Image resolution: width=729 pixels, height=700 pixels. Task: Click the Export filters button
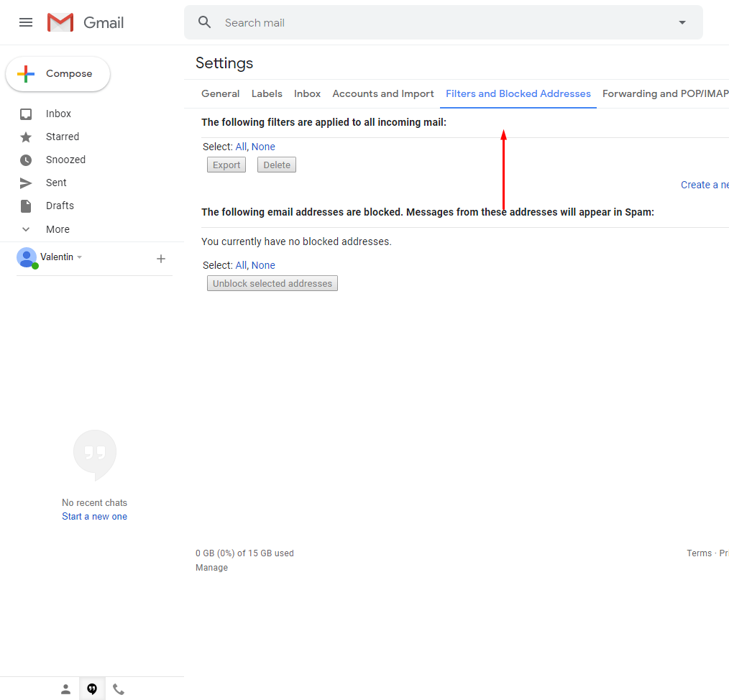[x=226, y=165]
